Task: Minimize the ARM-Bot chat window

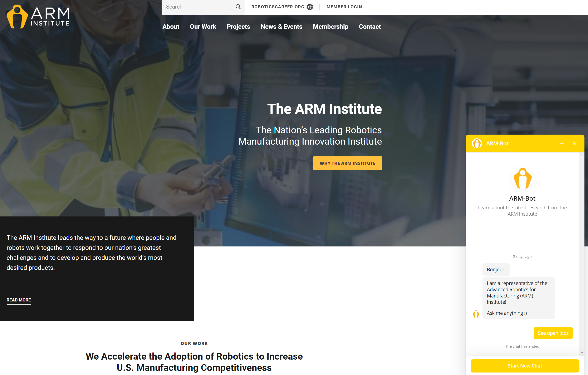Action: 562,144
